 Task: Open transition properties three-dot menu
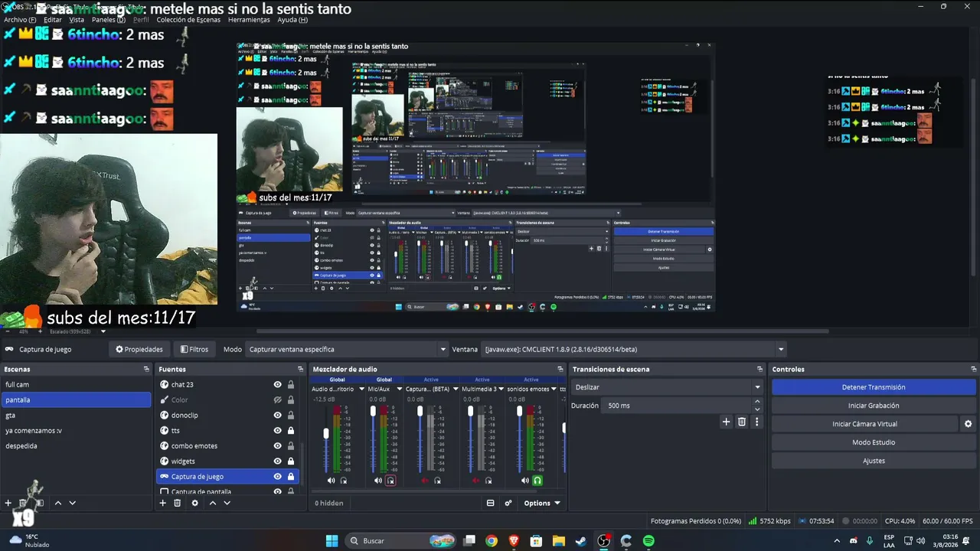point(757,422)
